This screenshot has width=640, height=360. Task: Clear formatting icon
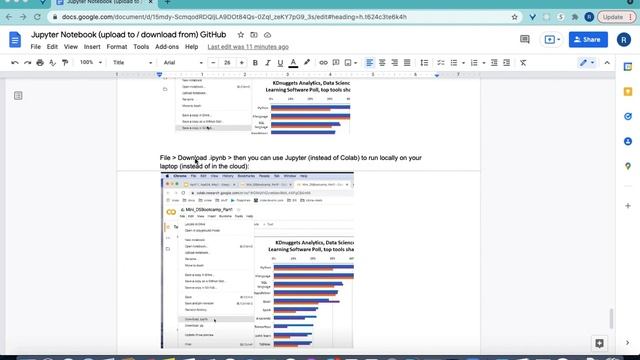(523, 63)
